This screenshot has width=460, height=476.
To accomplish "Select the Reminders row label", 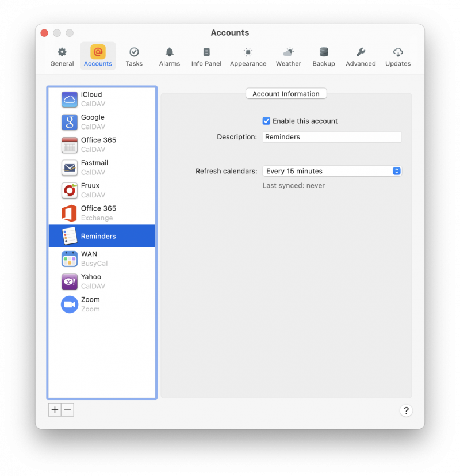I will click(x=98, y=236).
